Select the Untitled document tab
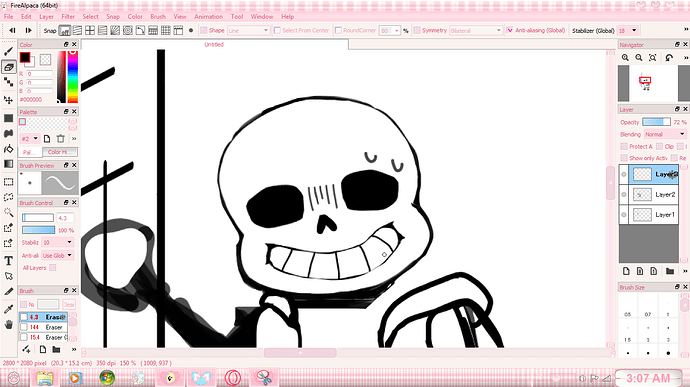 (x=214, y=44)
